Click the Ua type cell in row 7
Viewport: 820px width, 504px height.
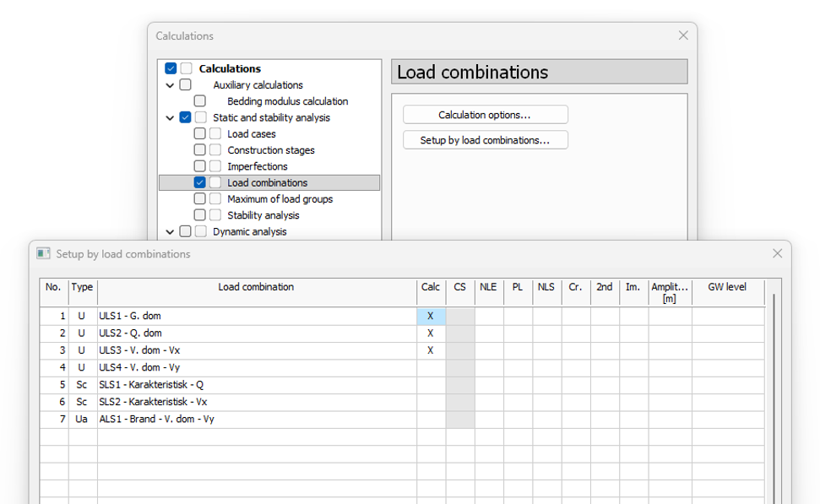point(82,420)
